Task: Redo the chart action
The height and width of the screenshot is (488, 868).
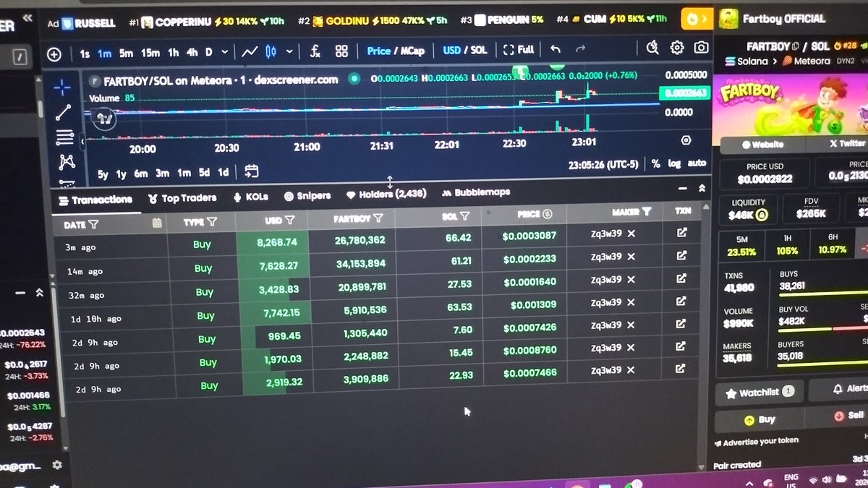Action: tap(580, 49)
